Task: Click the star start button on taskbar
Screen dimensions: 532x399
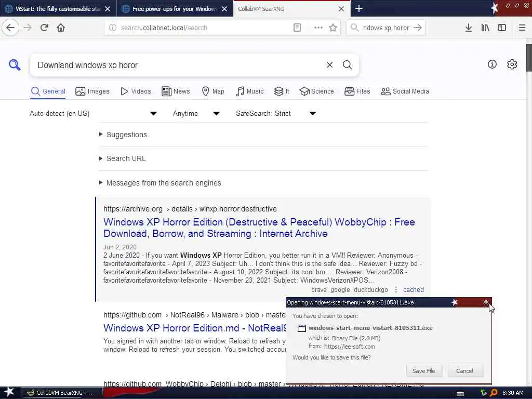Action: 9,392
